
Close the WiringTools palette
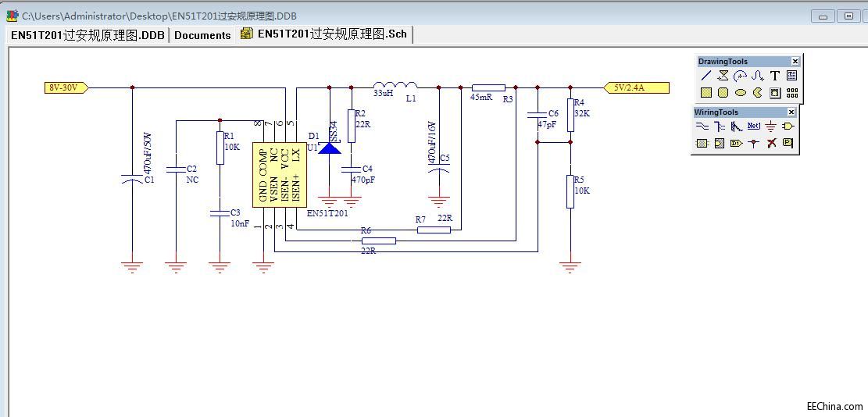pyautogui.click(x=791, y=112)
